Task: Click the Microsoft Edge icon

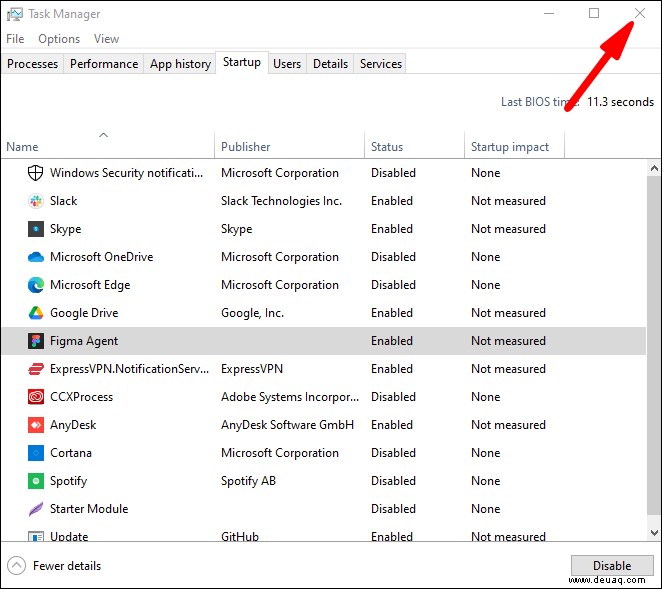Action: coord(35,285)
